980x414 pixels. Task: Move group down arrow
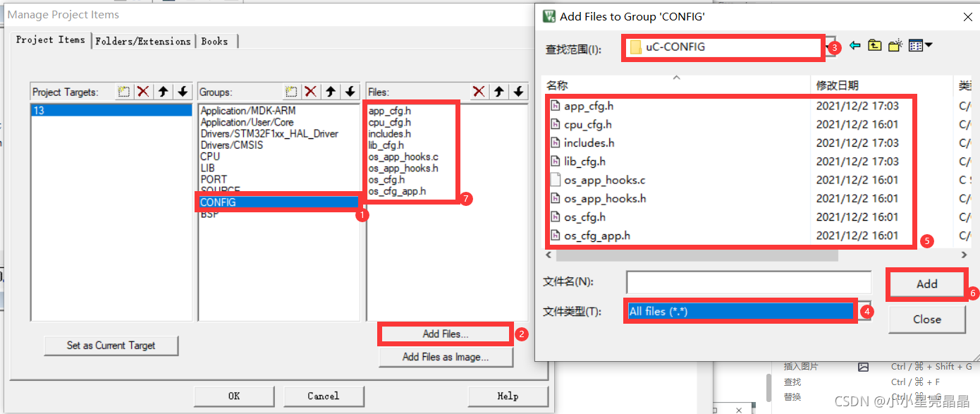point(350,92)
